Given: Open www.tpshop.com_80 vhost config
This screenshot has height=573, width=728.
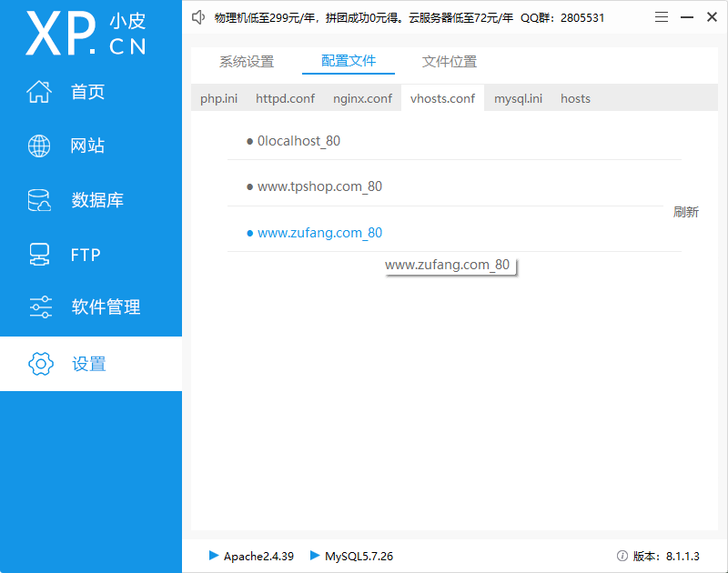Looking at the screenshot, I should point(319,186).
